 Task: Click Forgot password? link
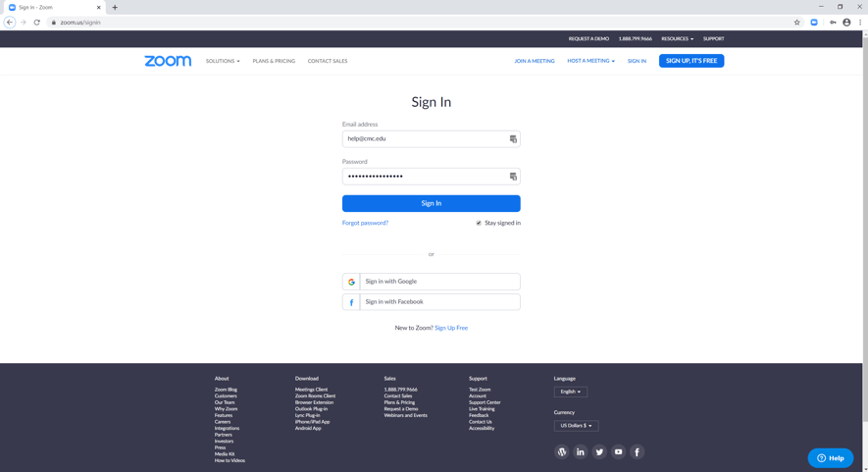(366, 223)
